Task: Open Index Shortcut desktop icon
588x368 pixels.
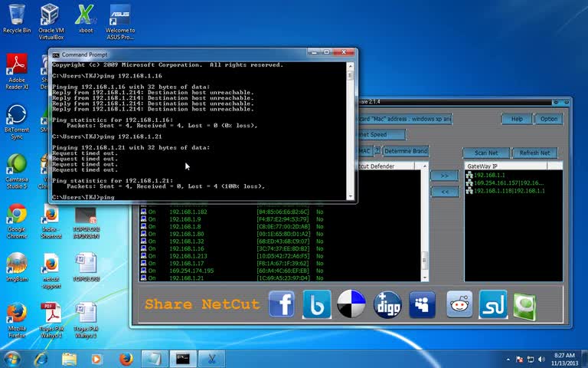Action: click(51, 221)
